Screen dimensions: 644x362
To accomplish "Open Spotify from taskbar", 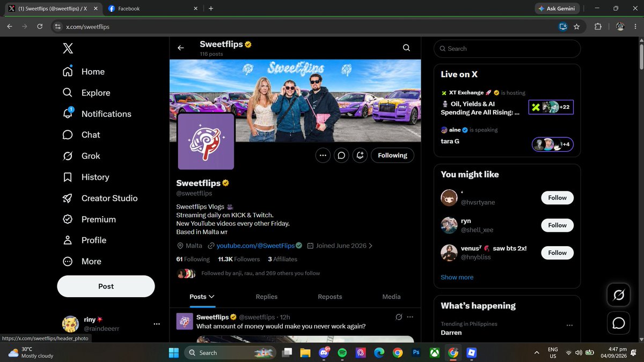I will coord(342,352).
